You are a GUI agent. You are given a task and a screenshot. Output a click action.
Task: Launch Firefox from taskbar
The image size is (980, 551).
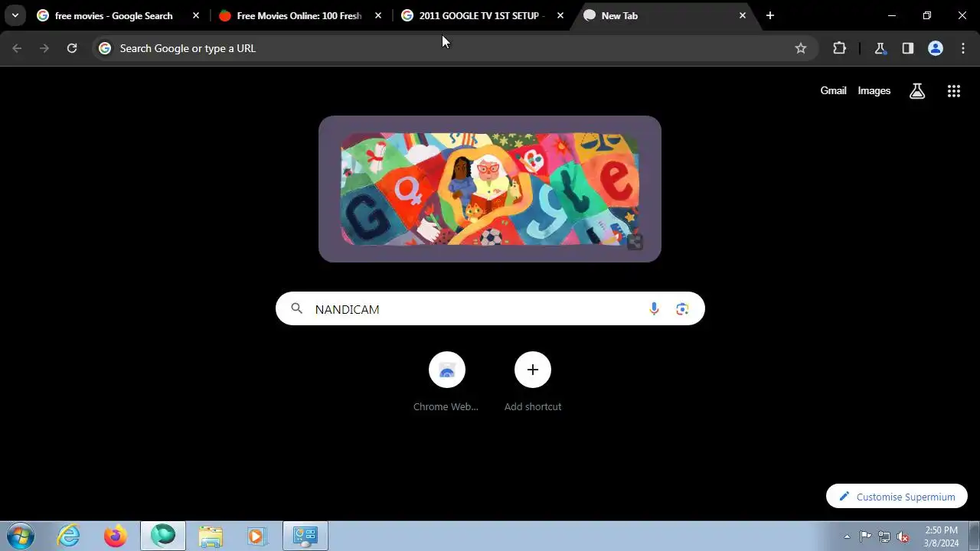pyautogui.click(x=116, y=536)
